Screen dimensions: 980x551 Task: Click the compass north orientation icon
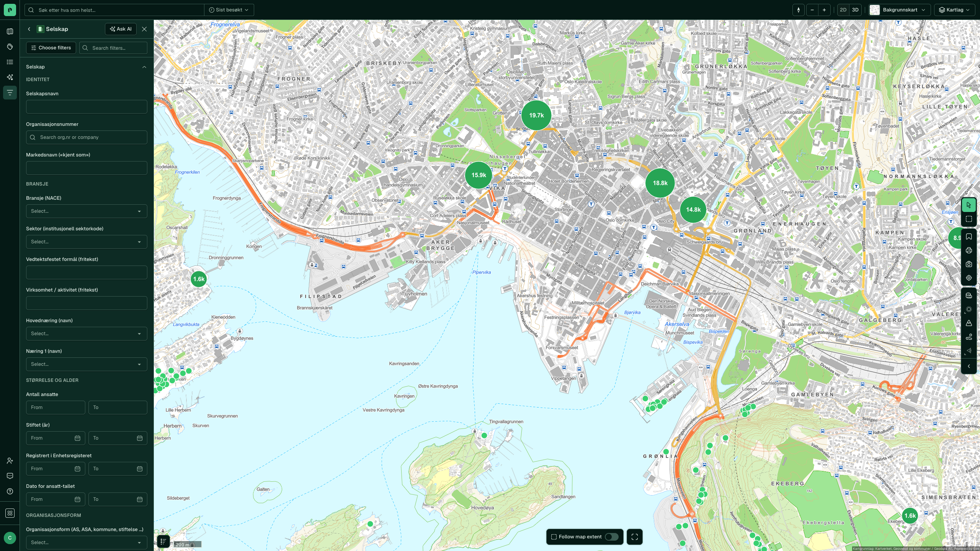[799, 10]
